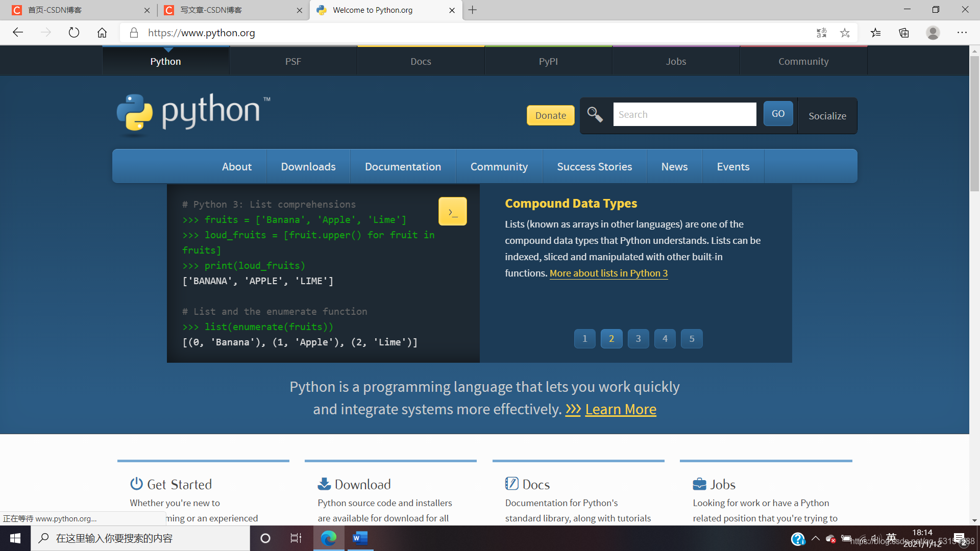Open the Socialize menu
This screenshot has height=551, width=980.
[827, 116]
